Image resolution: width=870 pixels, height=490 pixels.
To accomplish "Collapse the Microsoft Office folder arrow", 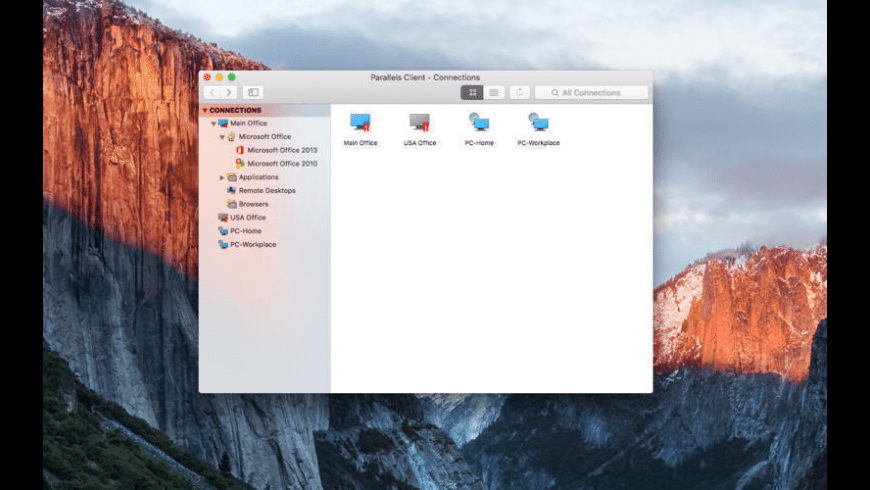I will coord(222,137).
